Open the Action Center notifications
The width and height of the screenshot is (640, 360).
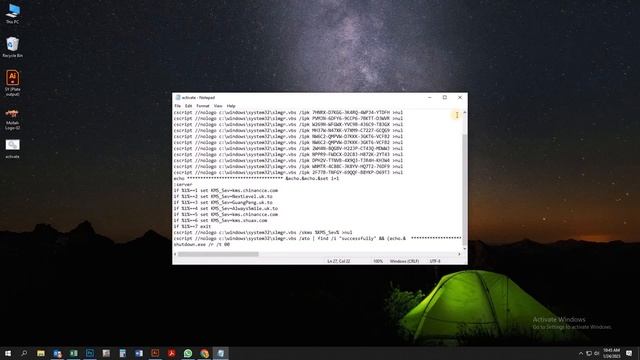[x=629, y=353]
